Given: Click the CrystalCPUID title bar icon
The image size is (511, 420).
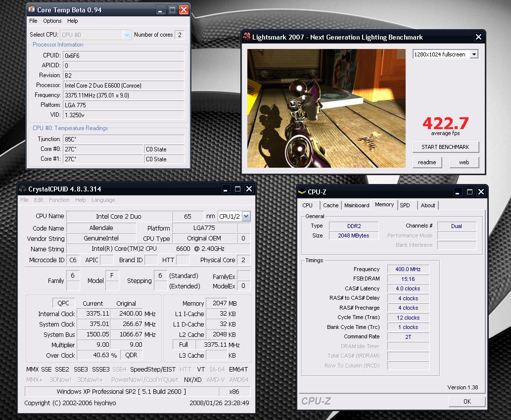Looking at the screenshot, I should 23,189.
